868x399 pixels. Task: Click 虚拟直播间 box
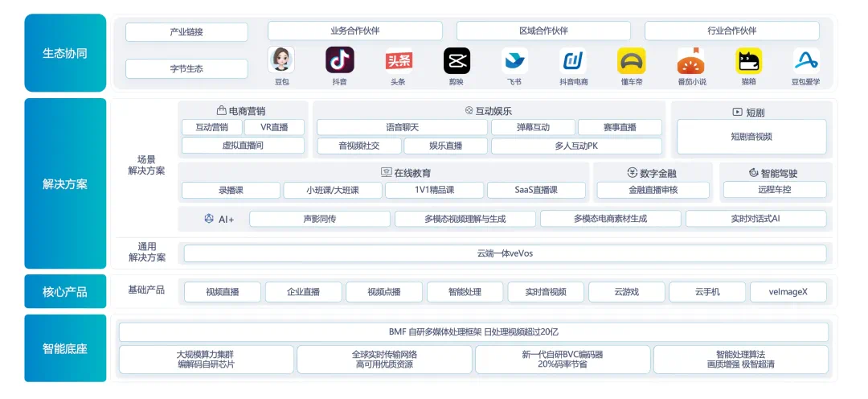point(243,146)
